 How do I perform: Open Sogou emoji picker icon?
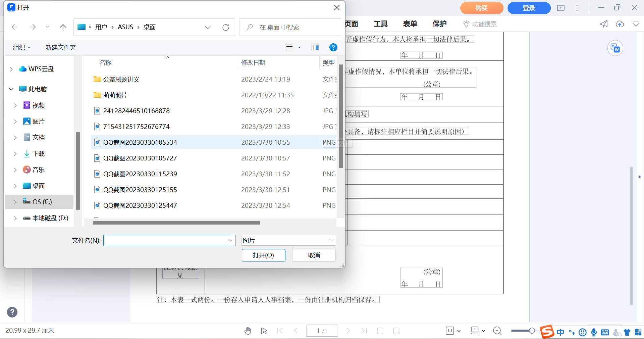click(582, 332)
